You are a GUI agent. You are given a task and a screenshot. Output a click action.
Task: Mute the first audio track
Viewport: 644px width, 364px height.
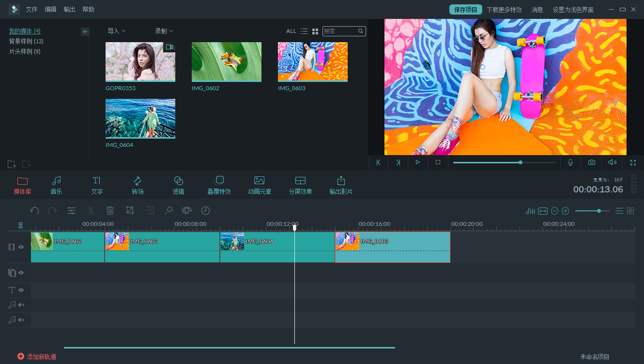point(21,305)
